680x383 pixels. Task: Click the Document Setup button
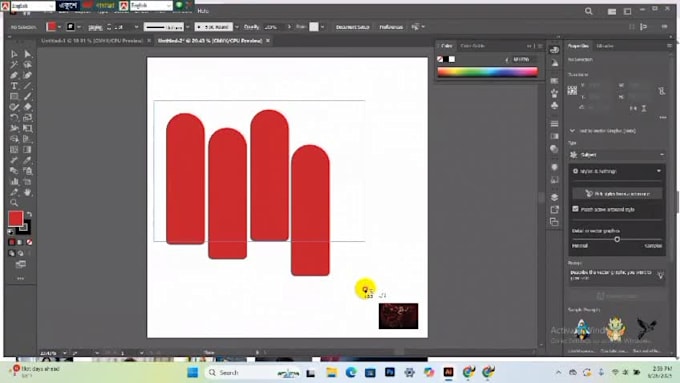(352, 27)
